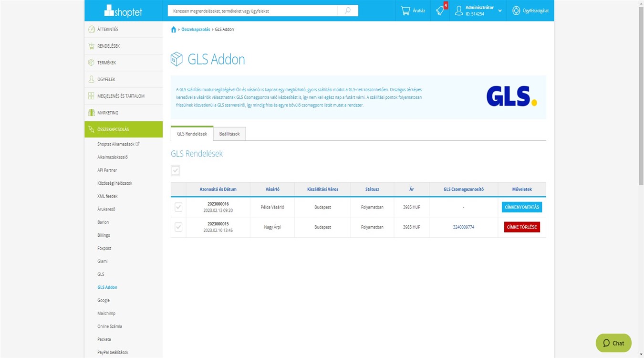The height and width of the screenshot is (358, 644).
Task: Open MARKETING in sidebar
Action: (124, 113)
